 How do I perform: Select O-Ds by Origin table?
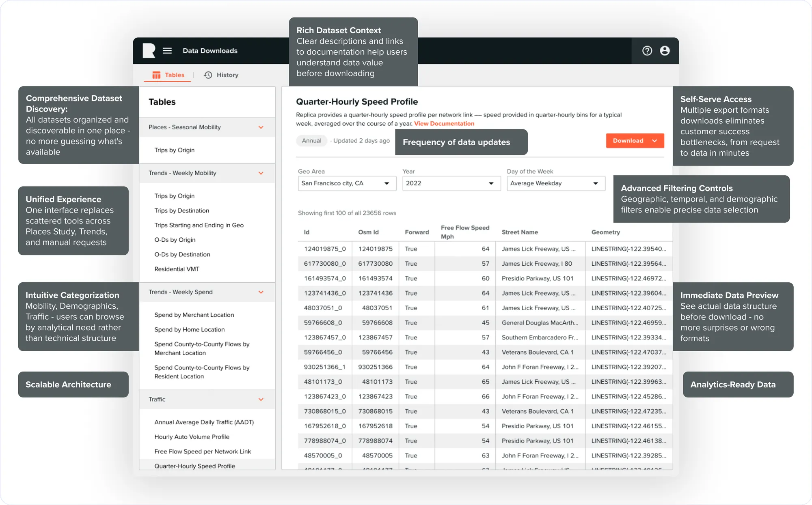pos(175,240)
